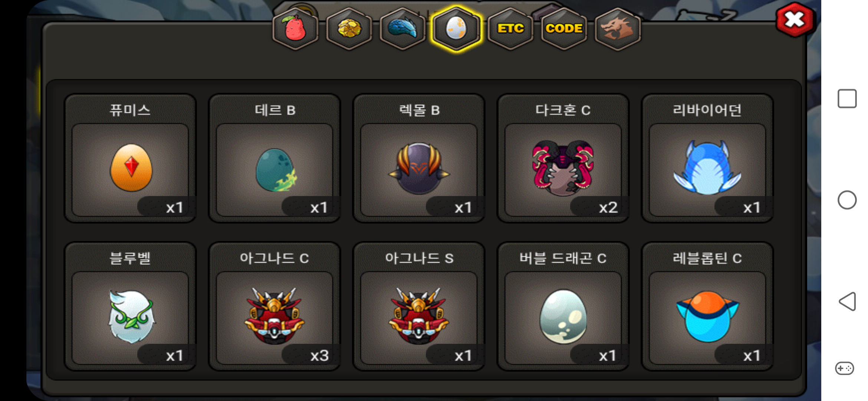
Task: Select the 데르 B teal egg
Action: click(274, 158)
